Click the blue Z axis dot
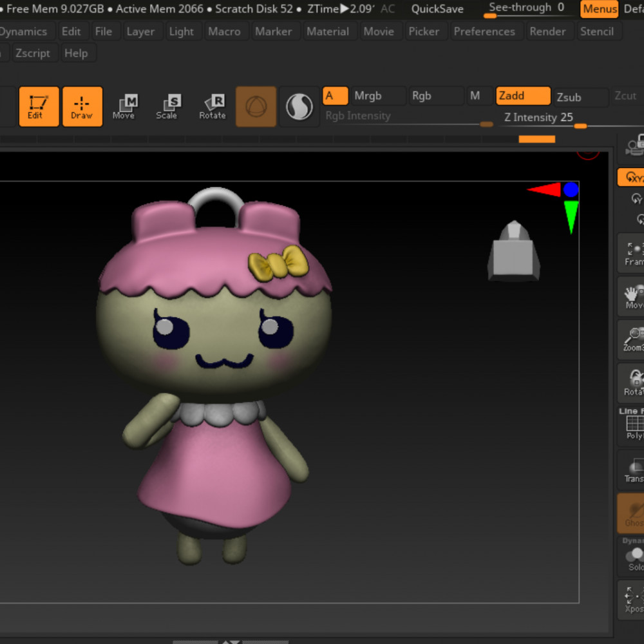The image size is (644, 644). pyautogui.click(x=571, y=190)
